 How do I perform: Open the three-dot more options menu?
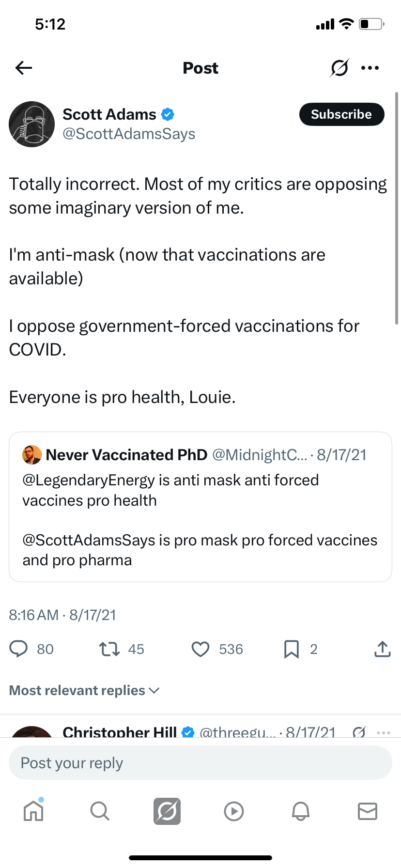pyautogui.click(x=370, y=68)
